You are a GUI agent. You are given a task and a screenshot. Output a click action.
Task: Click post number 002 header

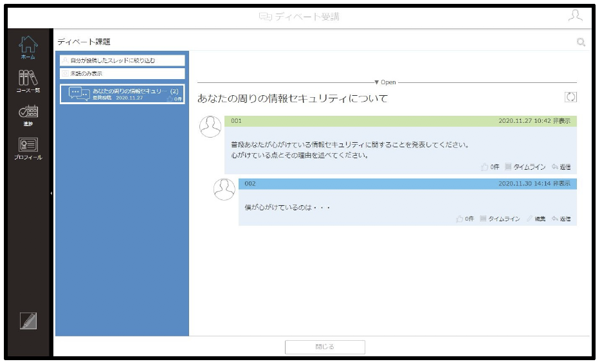pos(250,183)
